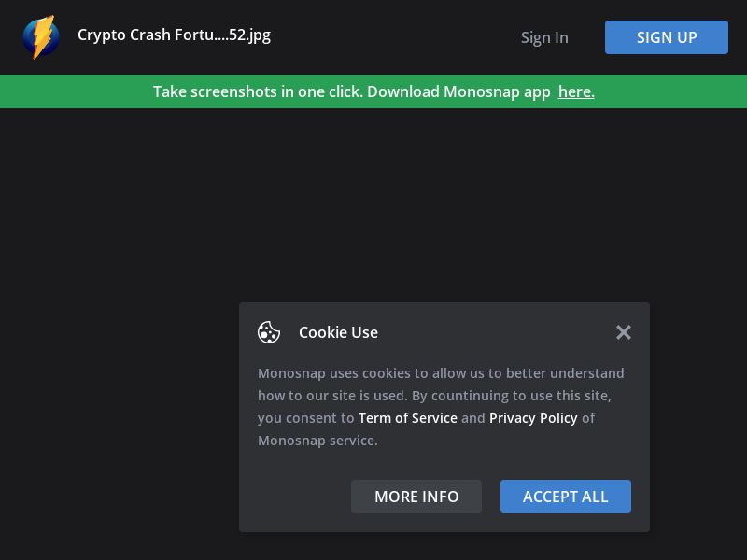The width and height of the screenshot is (747, 560).
Task: Click the cookie icon in the notice
Action: pyautogui.click(x=269, y=332)
